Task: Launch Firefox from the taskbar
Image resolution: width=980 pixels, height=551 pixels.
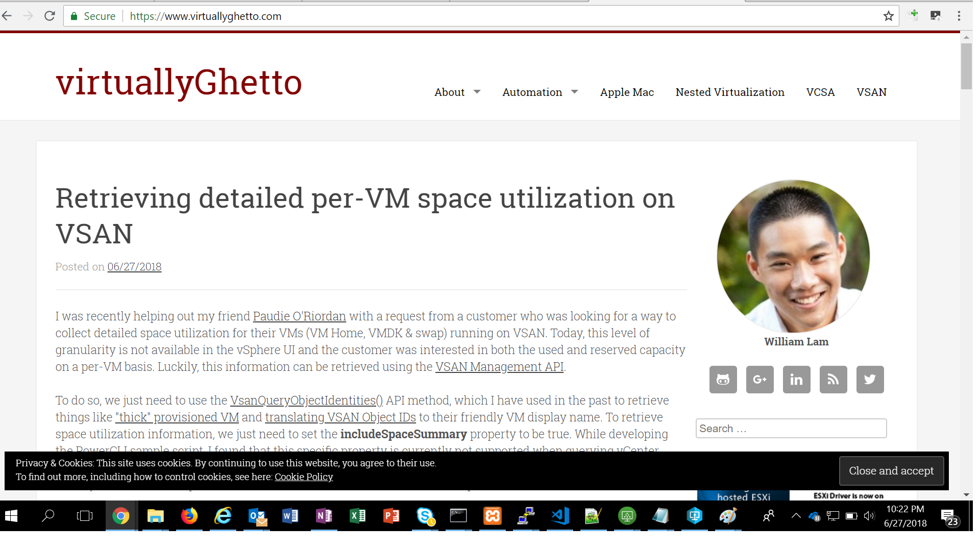Action: (x=189, y=516)
